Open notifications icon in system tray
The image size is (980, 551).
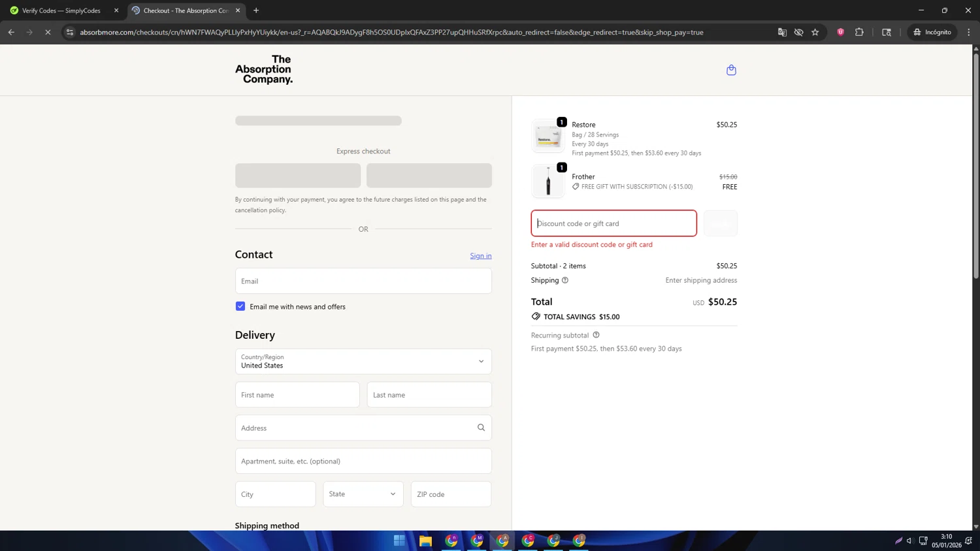968,541
